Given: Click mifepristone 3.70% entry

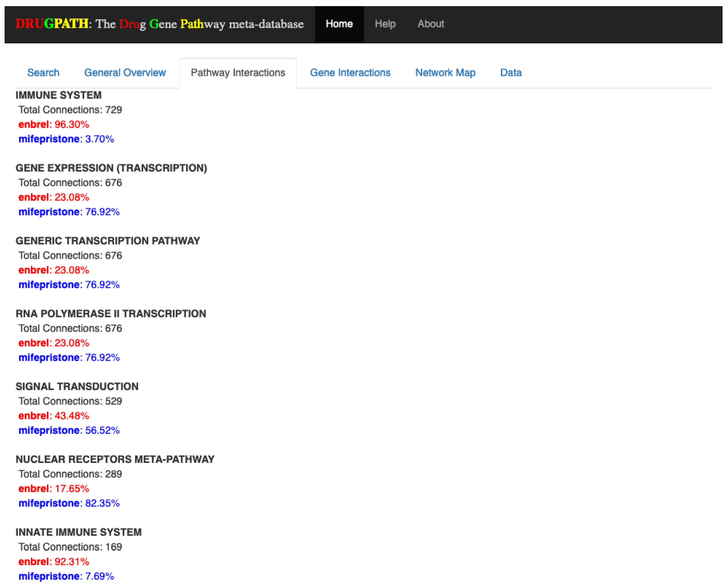Looking at the screenshot, I should coord(66,139).
